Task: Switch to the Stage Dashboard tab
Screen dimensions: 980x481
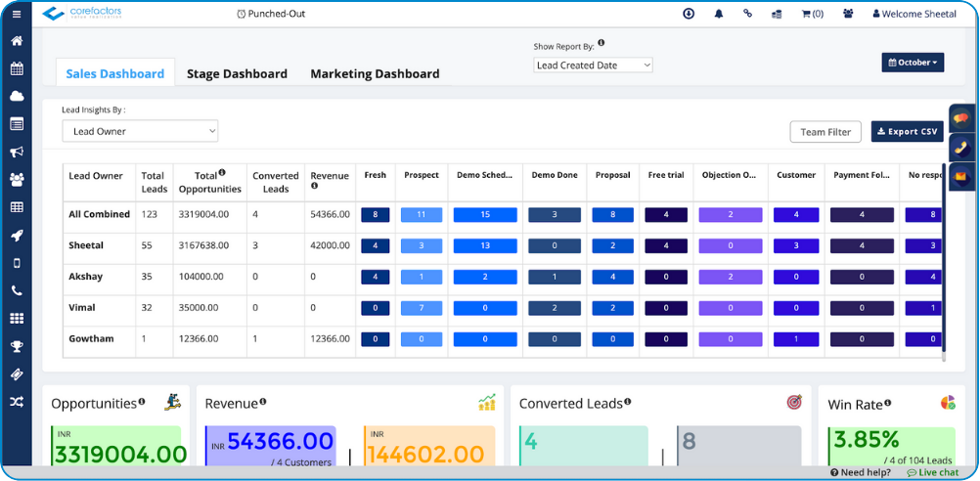Action: tap(237, 73)
